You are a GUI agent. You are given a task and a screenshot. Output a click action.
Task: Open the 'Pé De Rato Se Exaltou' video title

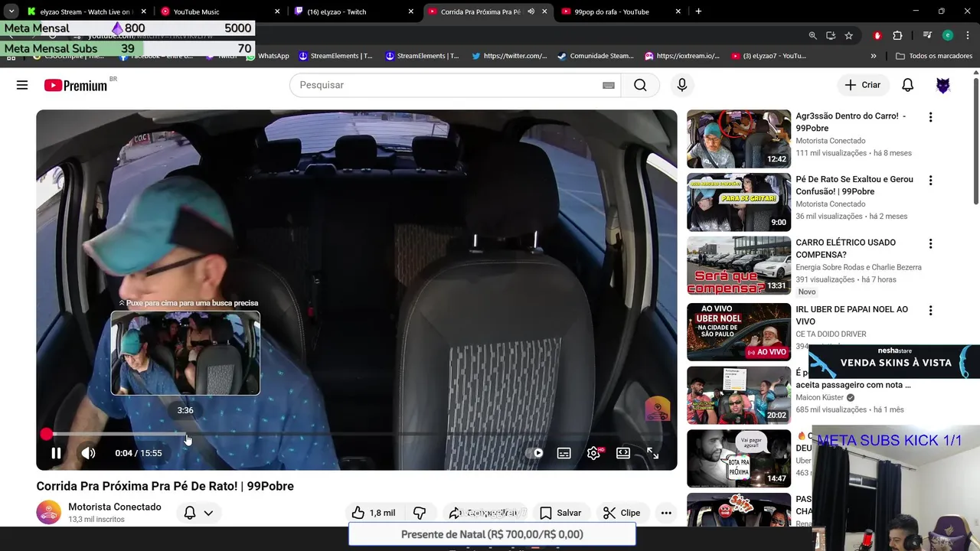point(854,185)
